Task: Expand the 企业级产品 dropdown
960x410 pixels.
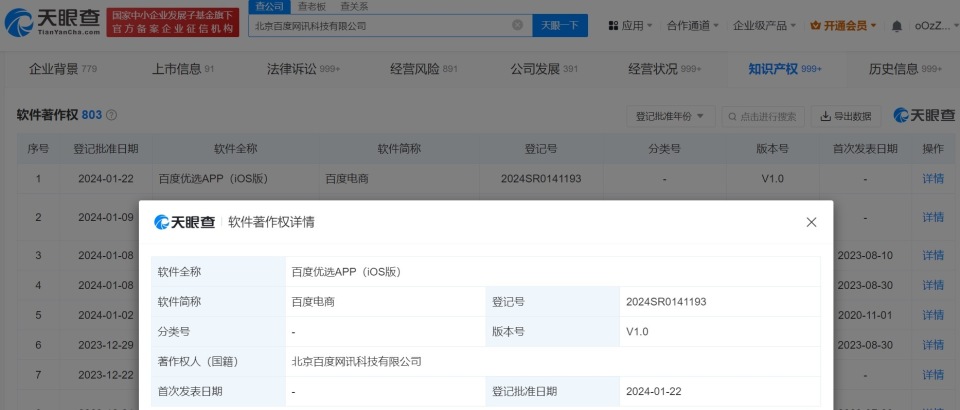Action: (x=764, y=26)
